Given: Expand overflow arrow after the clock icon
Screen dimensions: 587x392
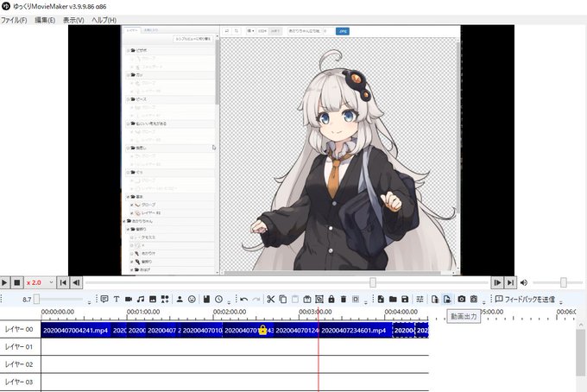Looking at the screenshot, I should [x=229, y=301].
